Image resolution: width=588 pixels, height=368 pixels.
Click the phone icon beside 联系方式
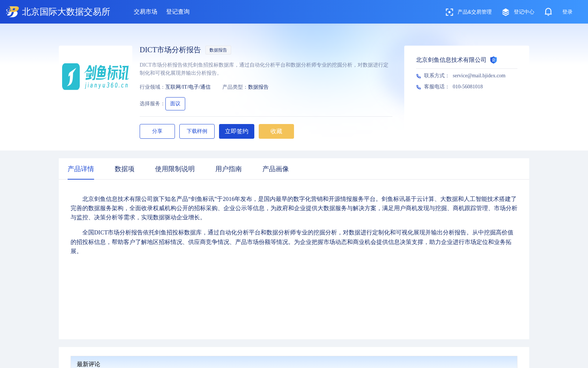(x=419, y=76)
